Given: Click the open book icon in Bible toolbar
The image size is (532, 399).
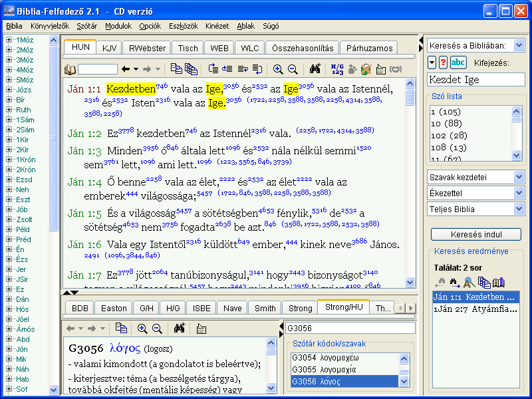Looking at the screenshot, I should click(70, 70).
